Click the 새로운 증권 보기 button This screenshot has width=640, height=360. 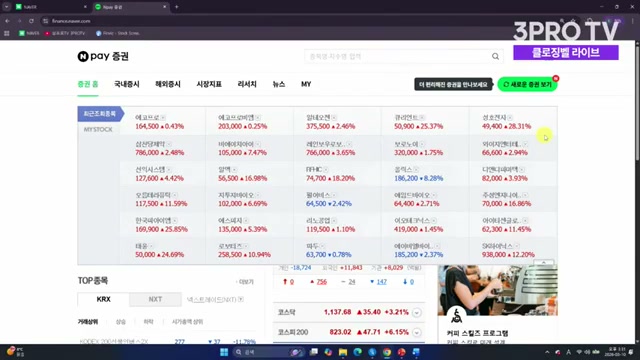point(527,84)
